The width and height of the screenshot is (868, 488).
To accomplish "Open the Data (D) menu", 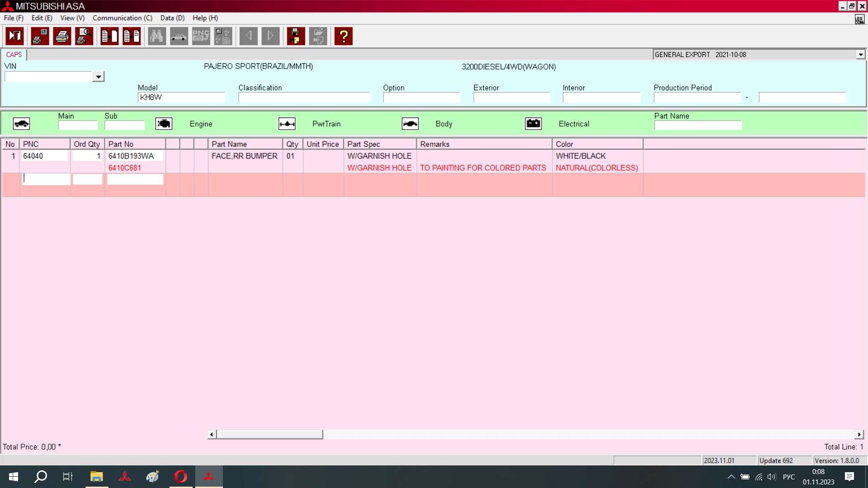I will point(172,18).
